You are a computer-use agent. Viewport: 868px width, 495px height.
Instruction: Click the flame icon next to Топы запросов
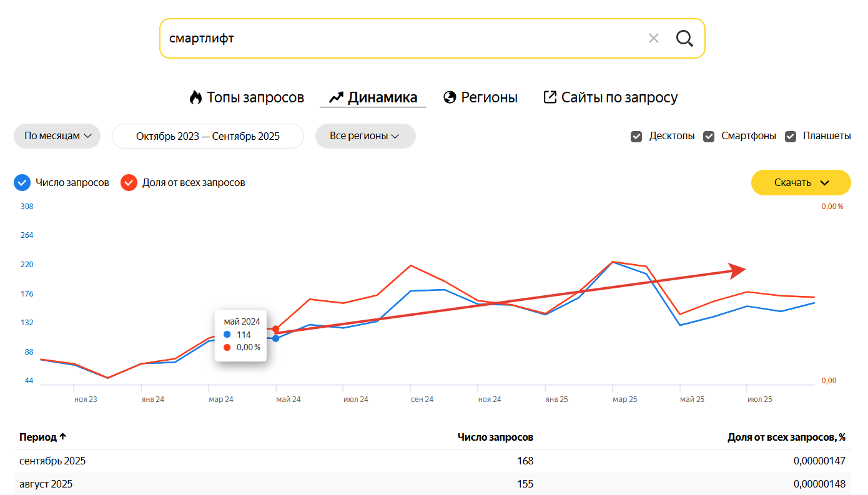195,97
